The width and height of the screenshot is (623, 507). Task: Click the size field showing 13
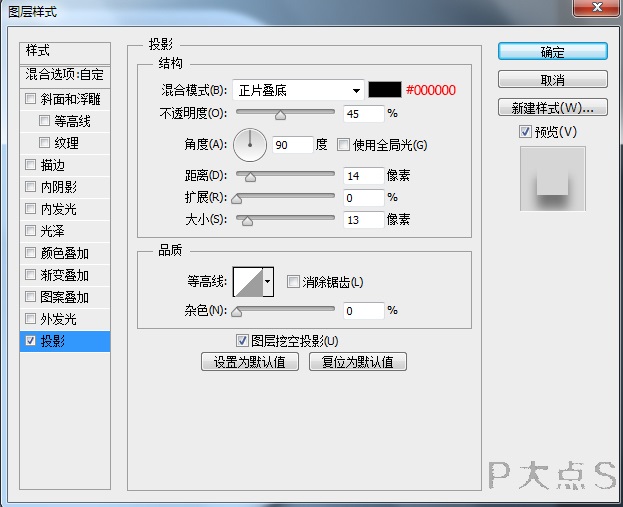coord(364,220)
